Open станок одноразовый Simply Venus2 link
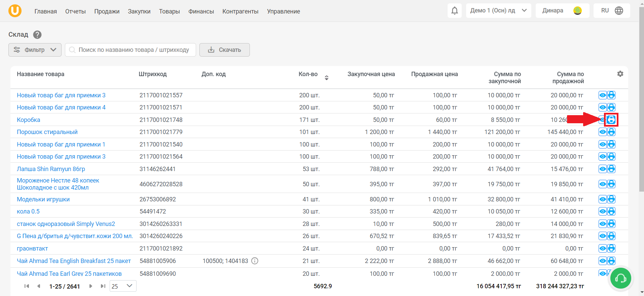644x296 pixels. 66,224
